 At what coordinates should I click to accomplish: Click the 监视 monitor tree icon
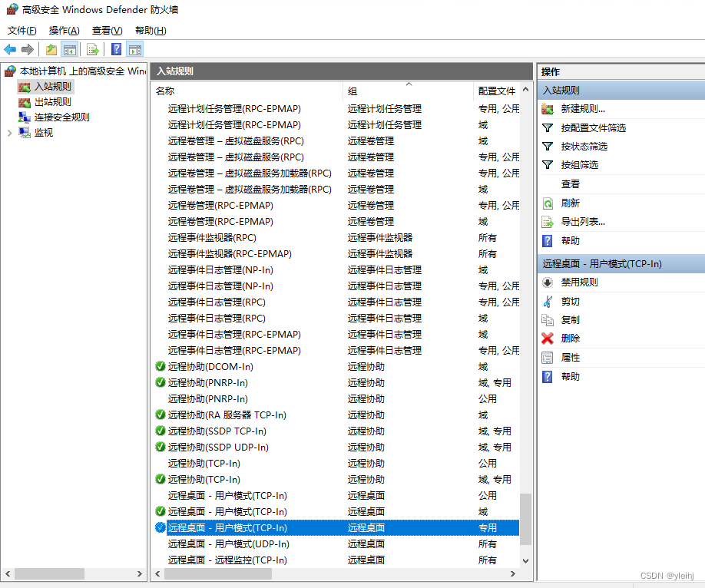click(25, 133)
